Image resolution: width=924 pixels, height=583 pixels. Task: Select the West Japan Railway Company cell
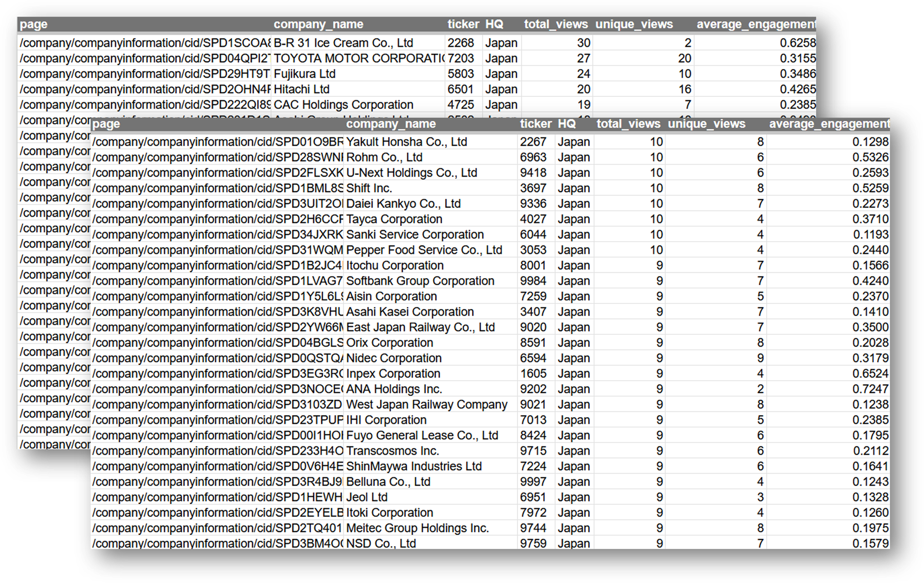pos(426,404)
